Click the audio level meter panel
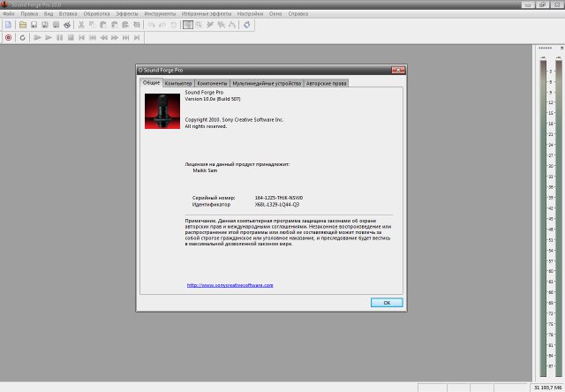This screenshot has width=565, height=392. (x=547, y=212)
